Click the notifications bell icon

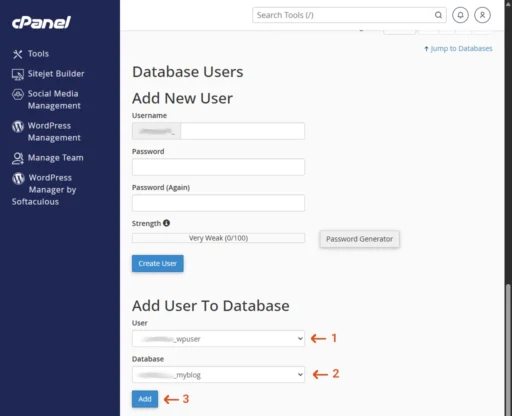pyautogui.click(x=460, y=15)
